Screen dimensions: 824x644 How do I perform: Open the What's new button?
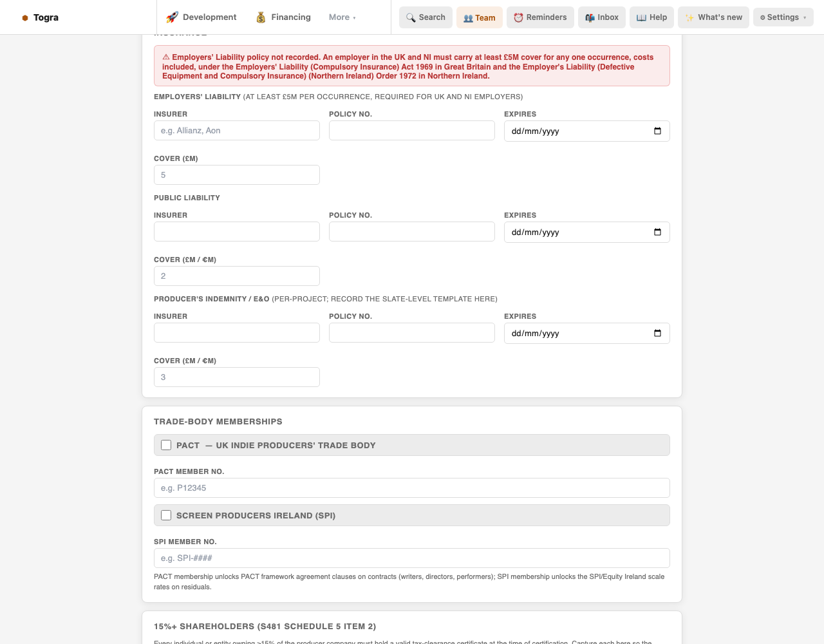tap(713, 17)
